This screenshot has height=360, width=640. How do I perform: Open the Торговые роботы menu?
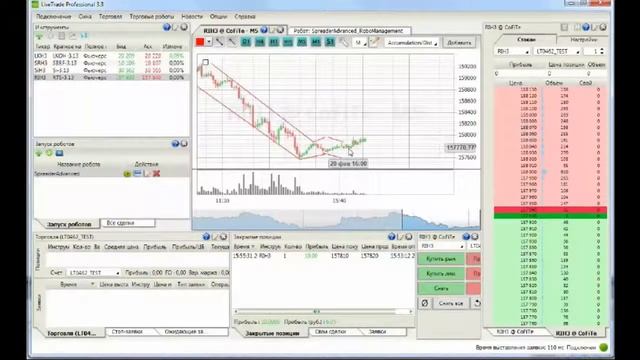(152, 16)
